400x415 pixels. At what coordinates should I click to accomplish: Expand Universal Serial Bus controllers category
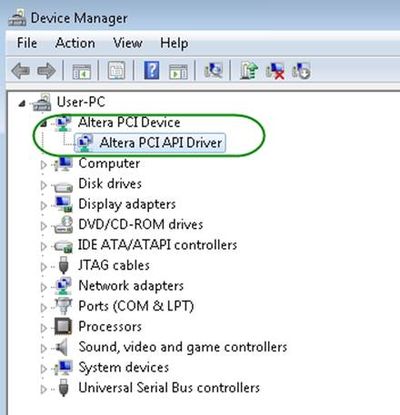[x=43, y=389]
